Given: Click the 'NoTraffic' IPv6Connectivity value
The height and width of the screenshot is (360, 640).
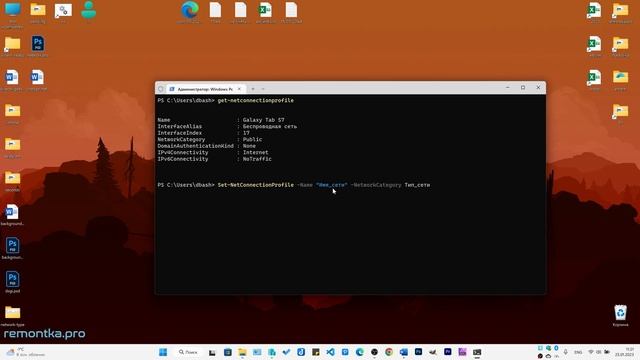Looking at the screenshot, I should click(257, 159).
